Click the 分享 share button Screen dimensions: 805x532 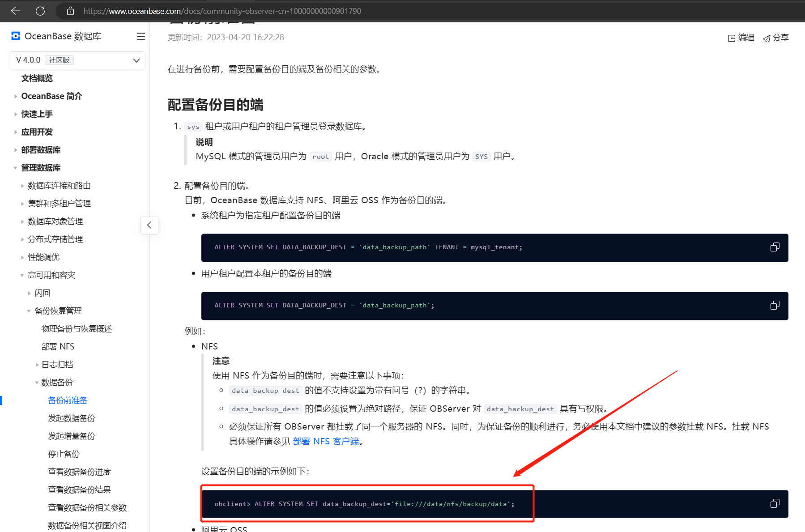tap(776, 38)
